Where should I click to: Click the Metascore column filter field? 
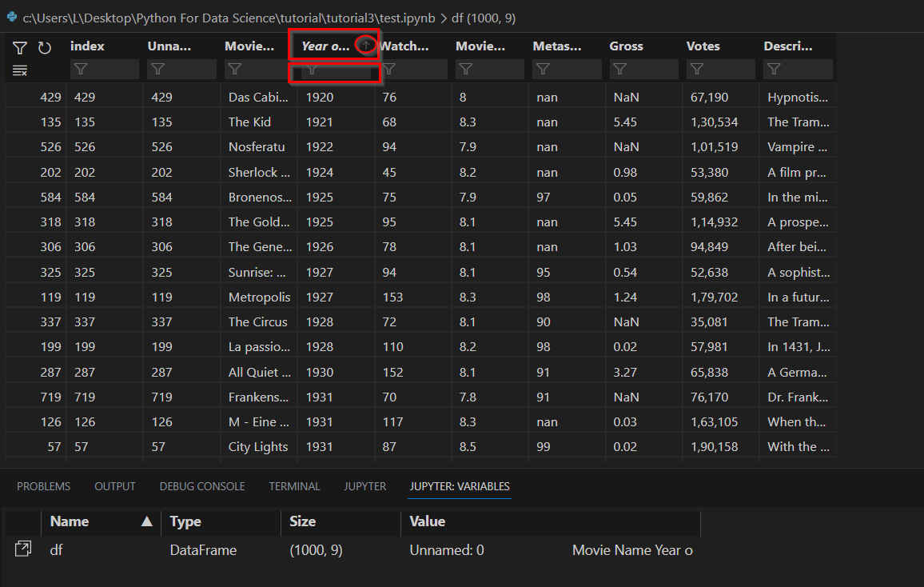[x=566, y=70]
